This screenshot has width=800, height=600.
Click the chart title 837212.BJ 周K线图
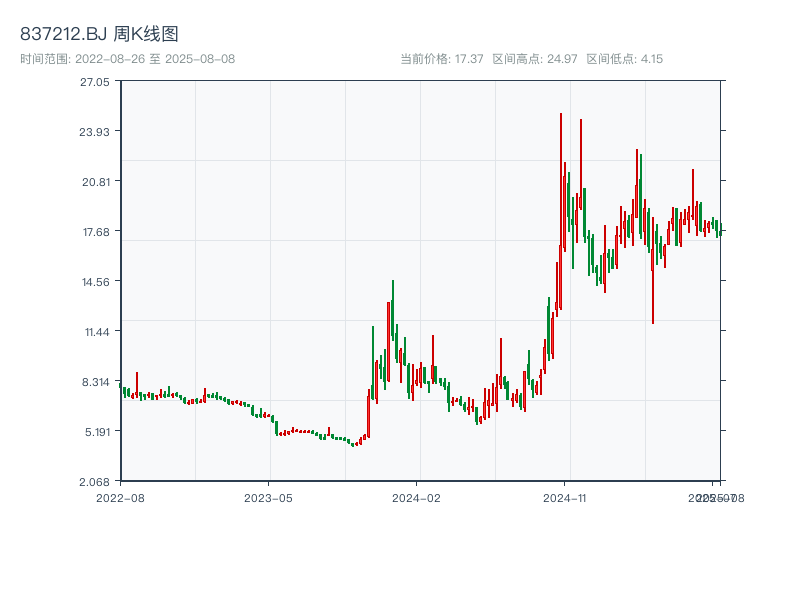pos(99,34)
